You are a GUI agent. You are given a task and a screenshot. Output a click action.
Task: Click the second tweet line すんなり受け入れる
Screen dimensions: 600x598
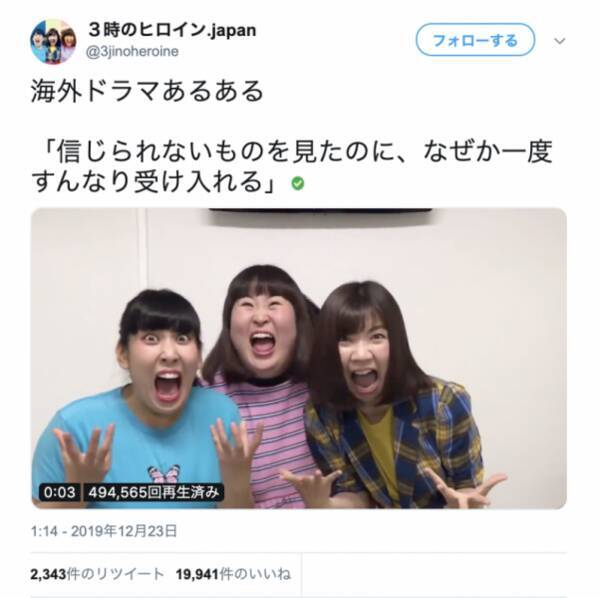pyautogui.click(x=153, y=182)
